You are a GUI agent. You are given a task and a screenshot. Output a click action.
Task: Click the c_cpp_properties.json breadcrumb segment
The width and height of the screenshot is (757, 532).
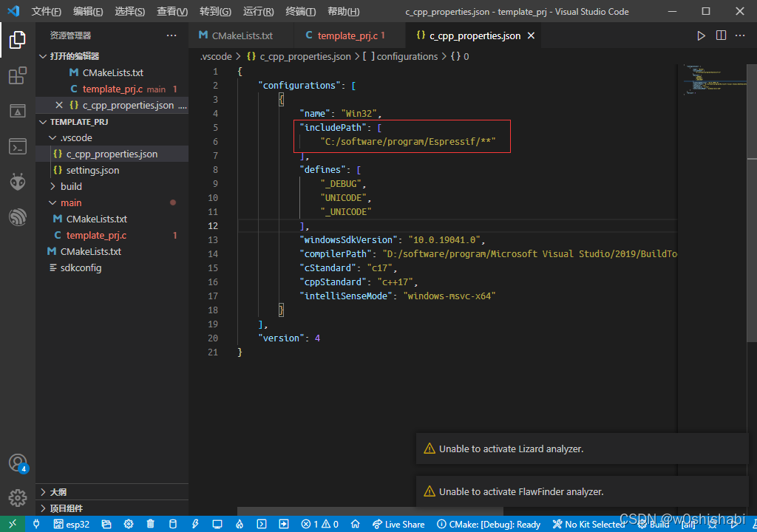pyautogui.click(x=299, y=56)
